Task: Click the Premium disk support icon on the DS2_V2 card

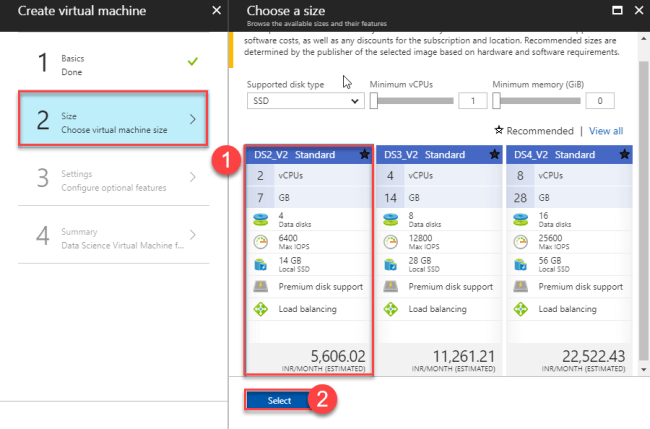Action: coord(261,286)
